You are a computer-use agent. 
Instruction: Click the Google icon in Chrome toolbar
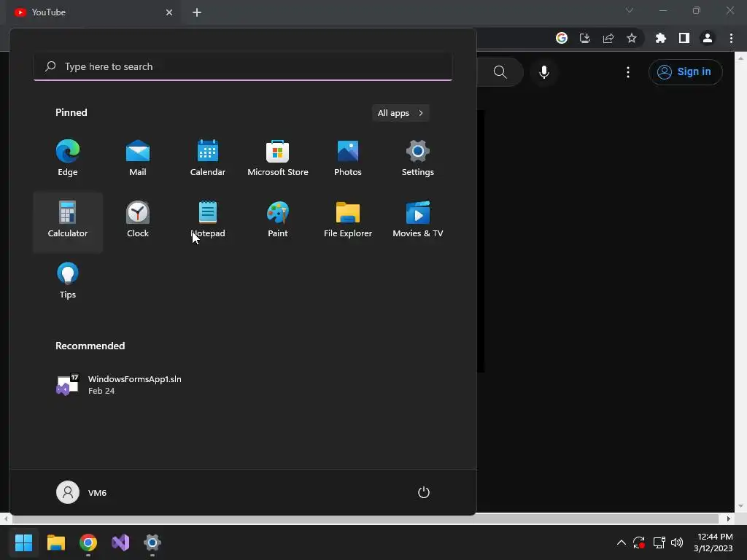click(x=562, y=38)
